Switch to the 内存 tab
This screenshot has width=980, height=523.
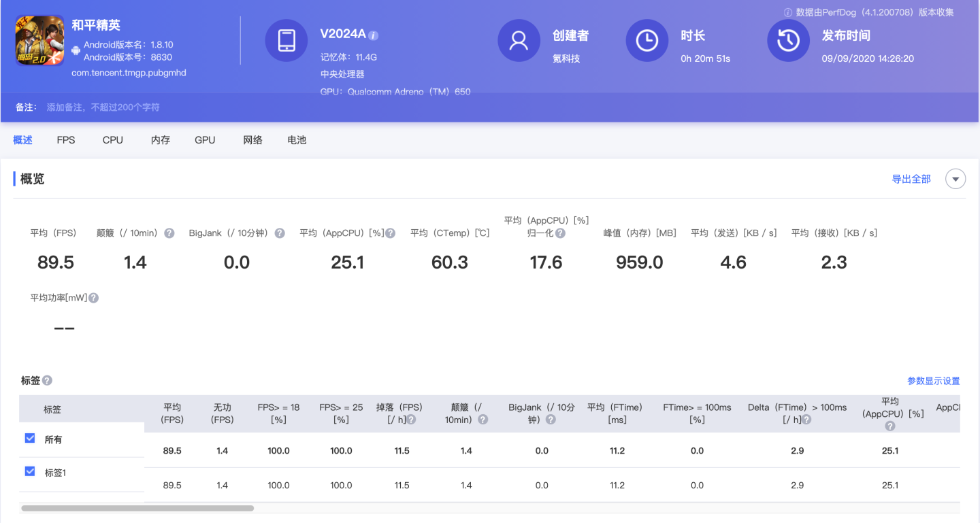click(161, 140)
